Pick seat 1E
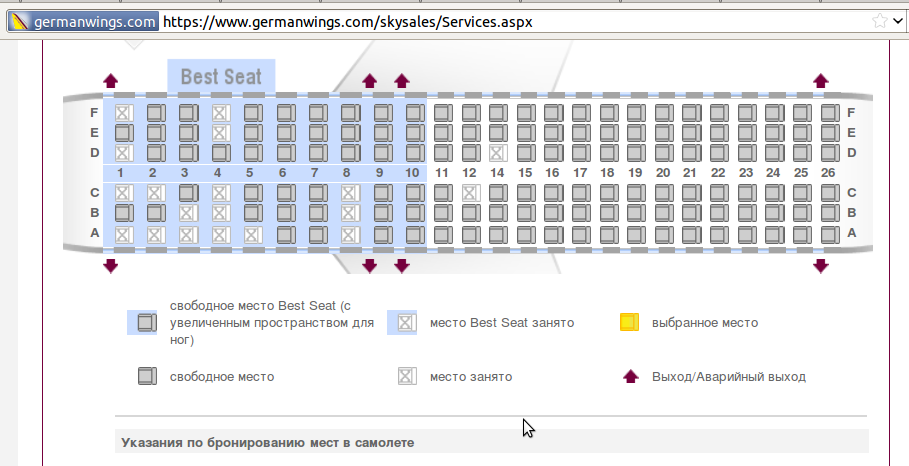 tap(124, 133)
